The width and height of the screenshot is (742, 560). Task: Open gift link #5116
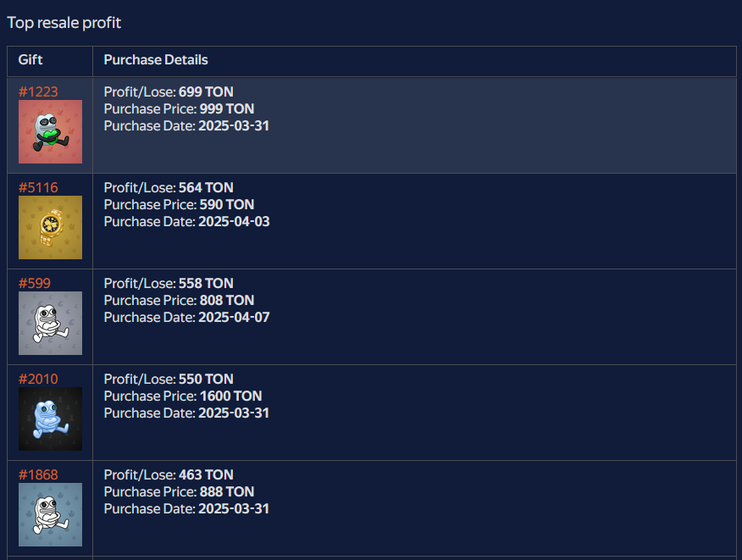(38, 187)
